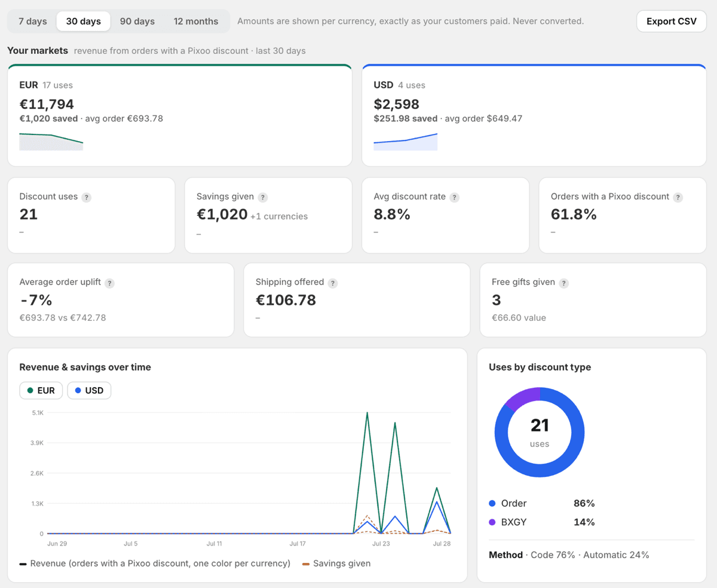Click the 'Your markets' section heading

pyautogui.click(x=38, y=51)
